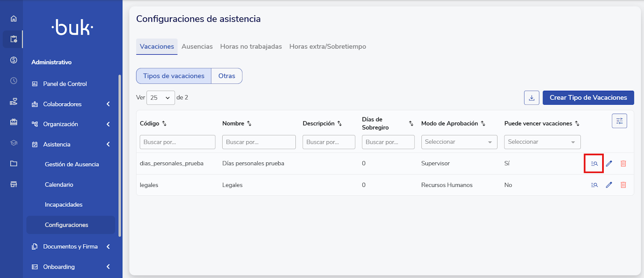View details of dias_personales_prueba row
The width and height of the screenshot is (644, 278).
click(x=594, y=164)
